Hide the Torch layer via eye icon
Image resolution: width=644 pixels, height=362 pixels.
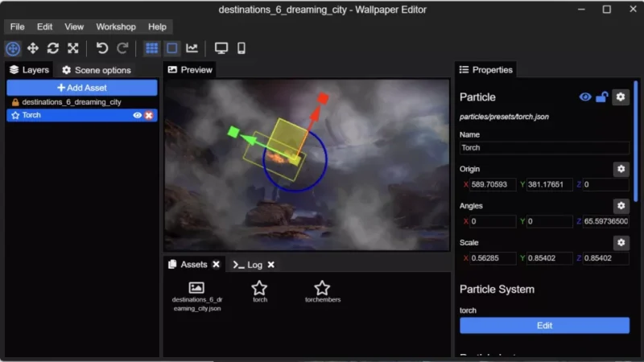point(138,115)
